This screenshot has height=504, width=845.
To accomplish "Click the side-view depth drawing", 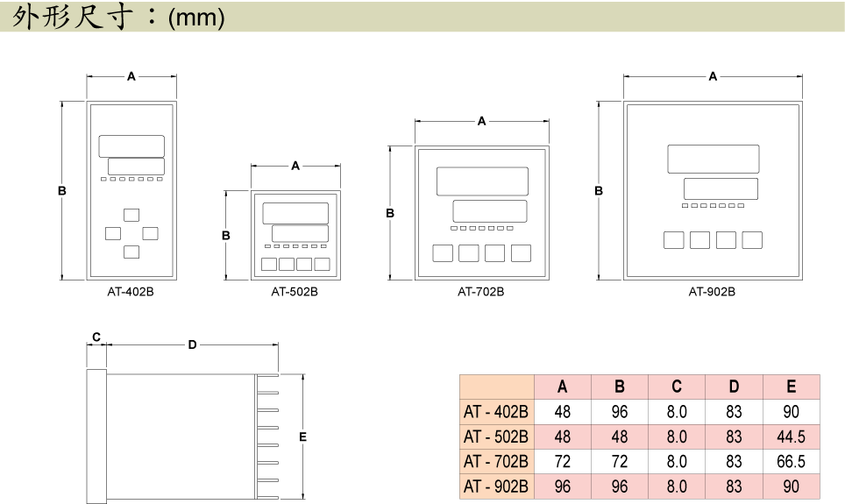I will 182,437.
